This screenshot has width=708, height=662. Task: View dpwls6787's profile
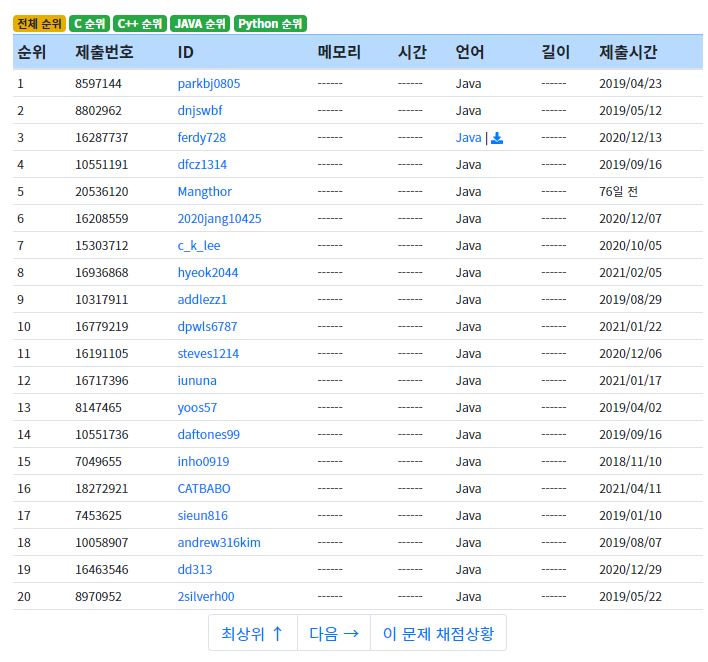coord(207,327)
